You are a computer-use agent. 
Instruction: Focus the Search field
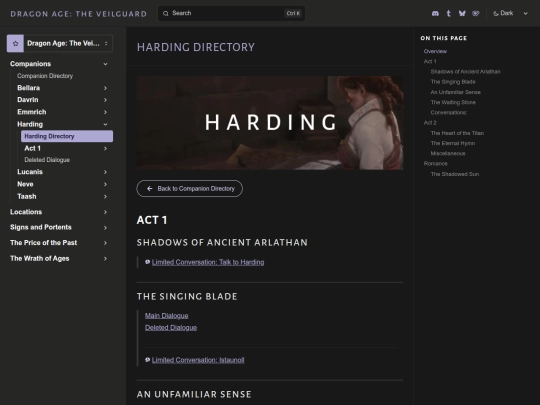[x=231, y=13]
